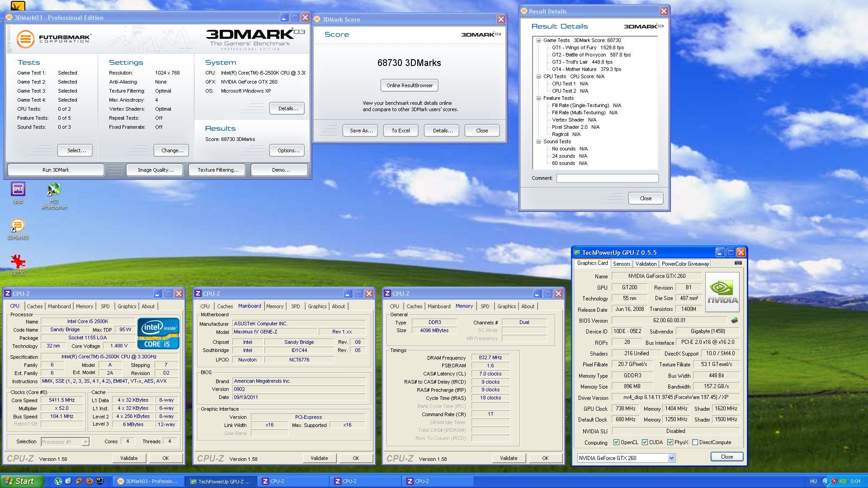Toggle the CUDA checkbox
868x488 pixels.
645,442
